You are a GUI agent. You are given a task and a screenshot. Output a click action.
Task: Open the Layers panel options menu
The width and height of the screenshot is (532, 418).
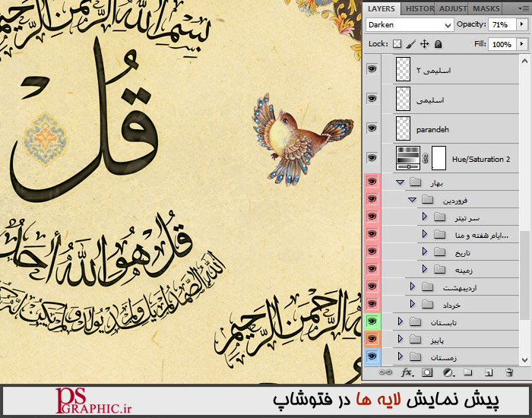(x=524, y=8)
